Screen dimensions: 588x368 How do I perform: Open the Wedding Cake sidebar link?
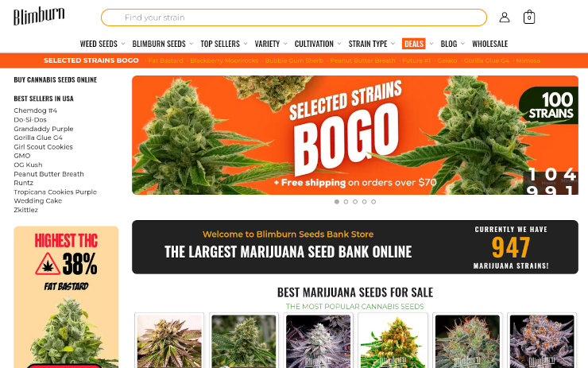pos(38,201)
